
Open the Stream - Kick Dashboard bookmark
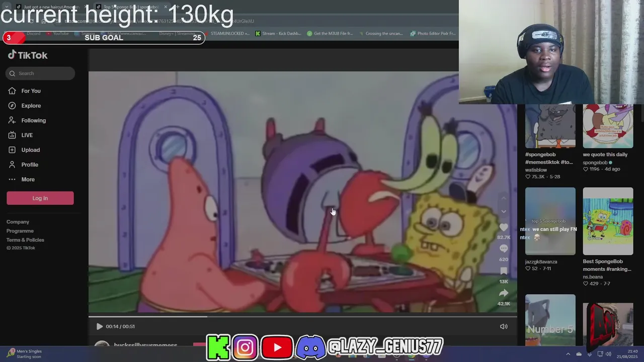point(278,34)
